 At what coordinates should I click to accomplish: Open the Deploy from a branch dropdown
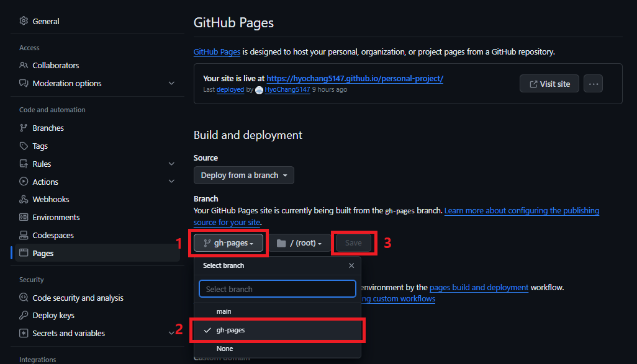point(244,175)
